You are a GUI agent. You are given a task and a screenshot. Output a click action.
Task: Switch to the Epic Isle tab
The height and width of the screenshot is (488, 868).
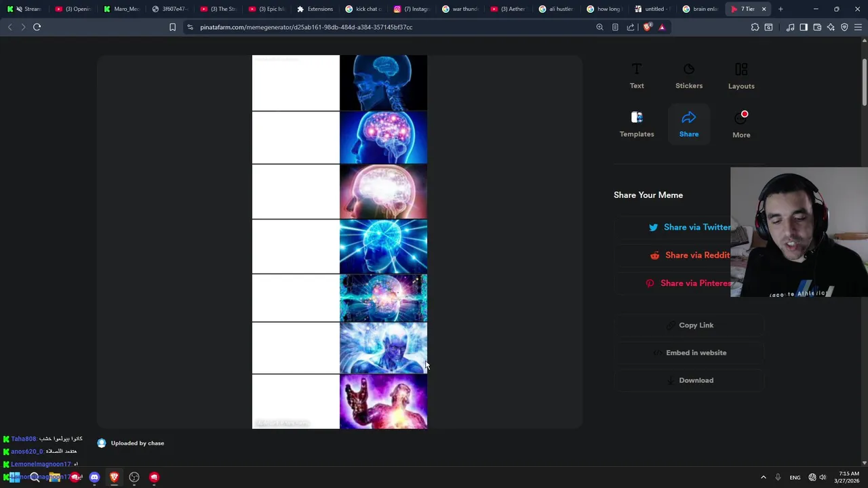point(267,9)
